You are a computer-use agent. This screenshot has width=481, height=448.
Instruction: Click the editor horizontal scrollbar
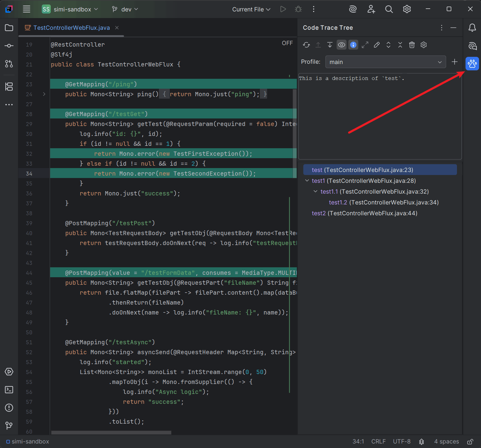111,433
